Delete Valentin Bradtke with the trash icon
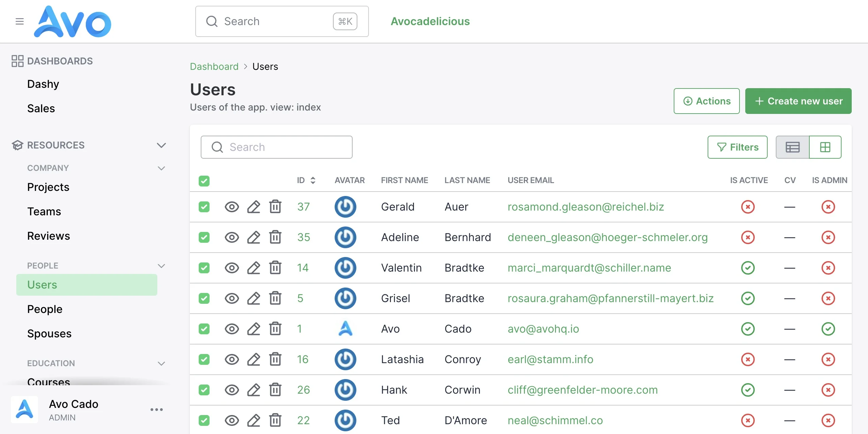The image size is (868, 434). click(275, 268)
